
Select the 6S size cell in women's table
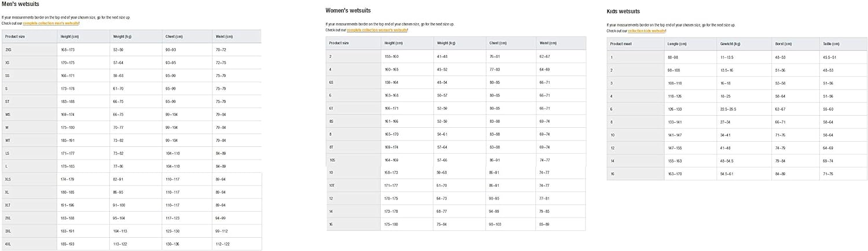(x=331, y=82)
